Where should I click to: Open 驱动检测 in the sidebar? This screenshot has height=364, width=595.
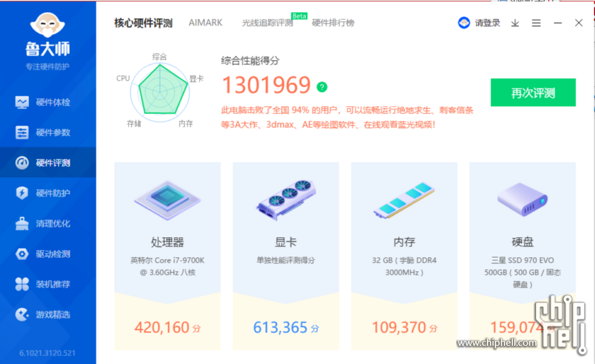pyautogui.click(x=48, y=254)
